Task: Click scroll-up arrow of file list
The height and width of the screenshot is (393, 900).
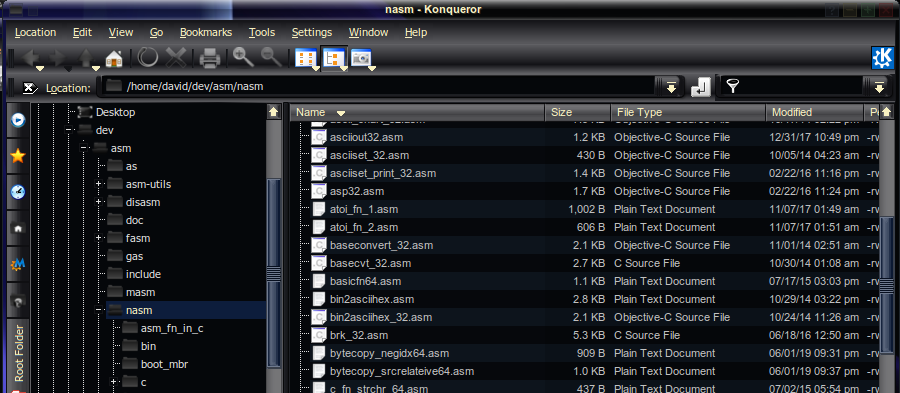Action: click(x=886, y=112)
